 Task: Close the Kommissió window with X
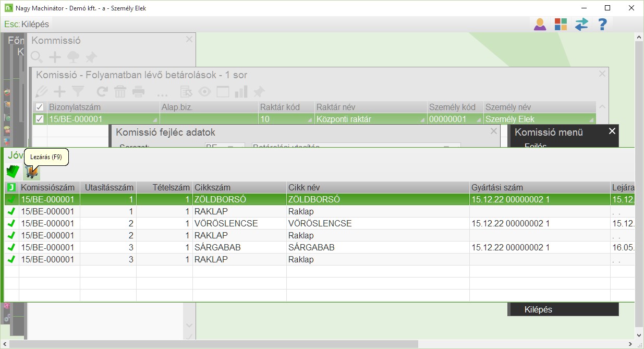coord(189,39)
